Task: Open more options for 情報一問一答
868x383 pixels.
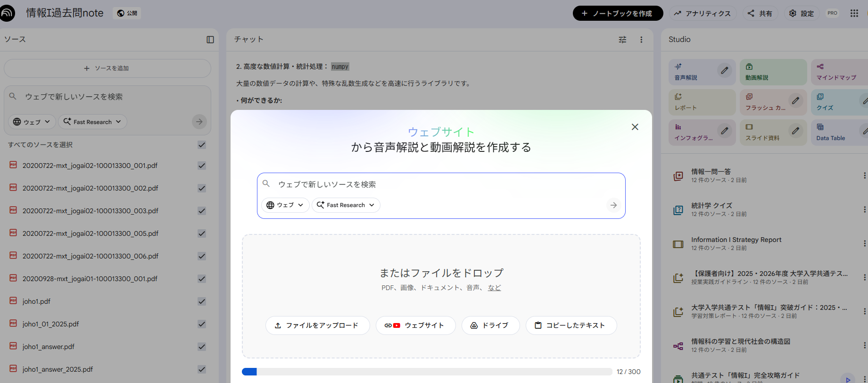Action: click(864, 175)
